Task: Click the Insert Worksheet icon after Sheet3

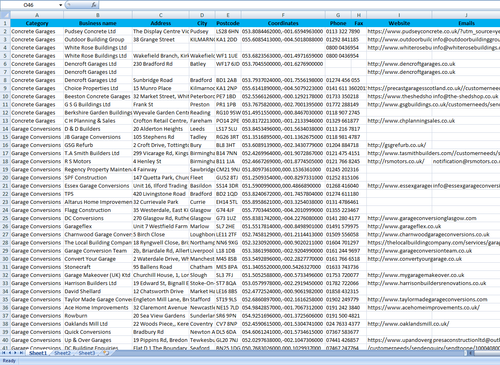Action: (106, 353)
